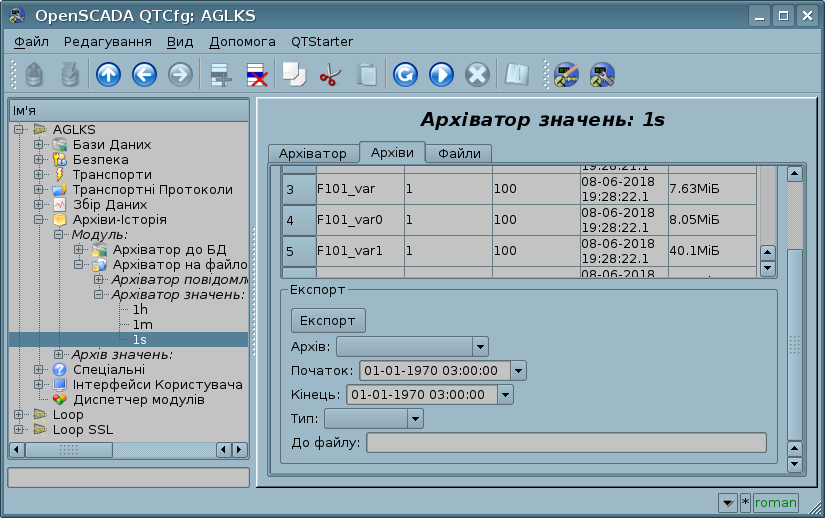Click the Транспорти lightning icon
Image resolution: width=825 pixels, height=518 pixels.
point(60,175)
